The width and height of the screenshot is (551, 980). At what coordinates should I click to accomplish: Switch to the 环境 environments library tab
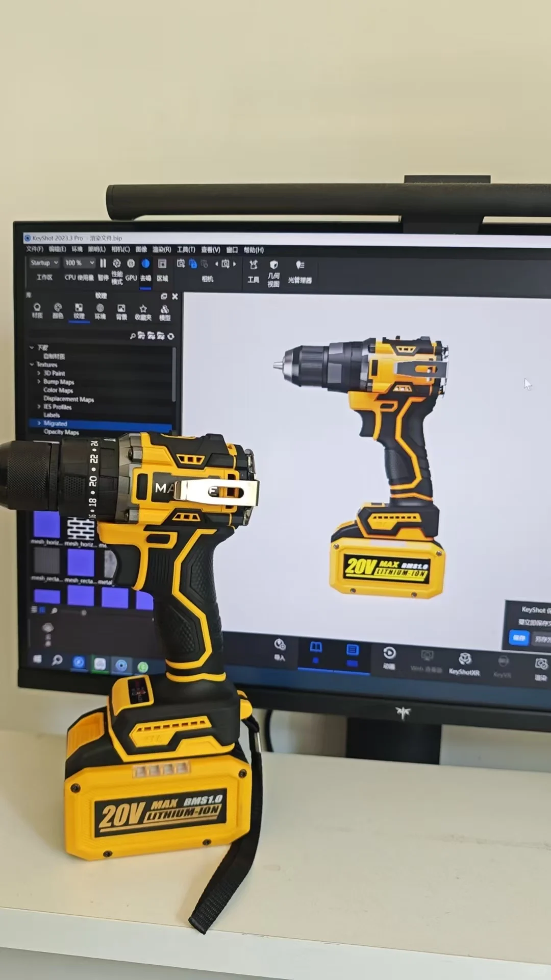(x=100, y=311)
